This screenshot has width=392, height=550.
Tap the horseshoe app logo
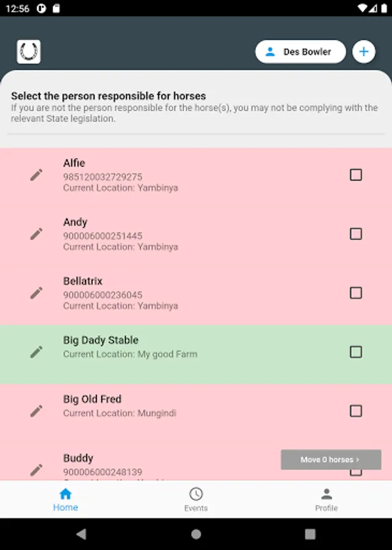29,52
